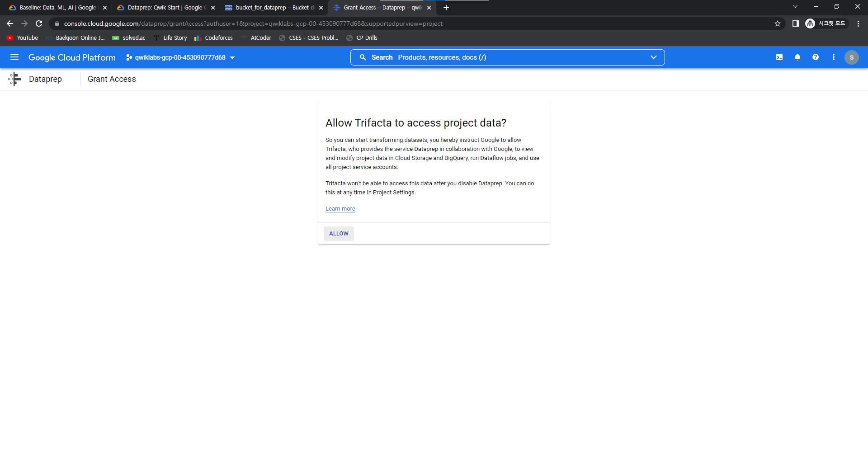Viewport: 868px width, 470px height.
Task: Click the Trifacta won't be able paragraph
Action: click(429, 188)
